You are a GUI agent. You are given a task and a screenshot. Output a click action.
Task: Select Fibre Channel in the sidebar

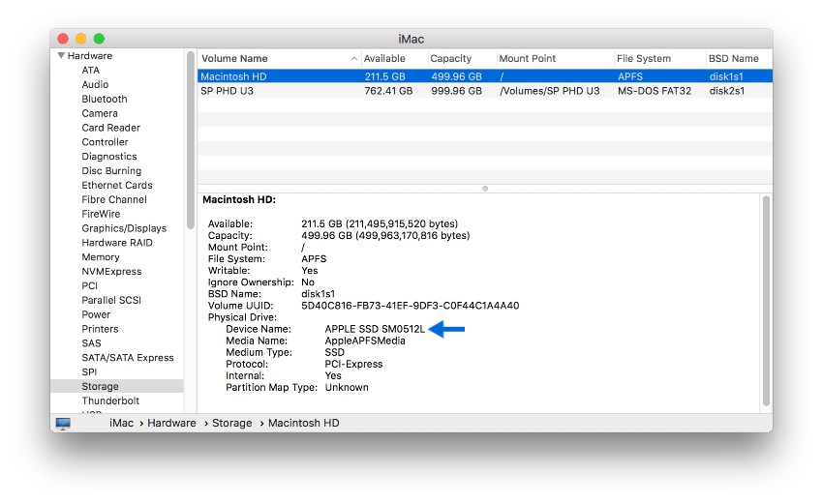pos(114,199)
